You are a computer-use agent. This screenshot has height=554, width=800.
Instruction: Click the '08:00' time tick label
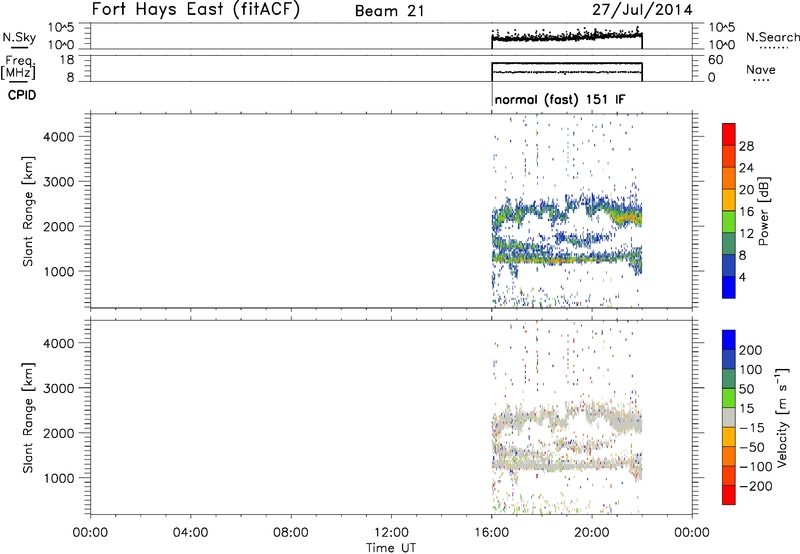pyautogui.click(x=291, y=533)
